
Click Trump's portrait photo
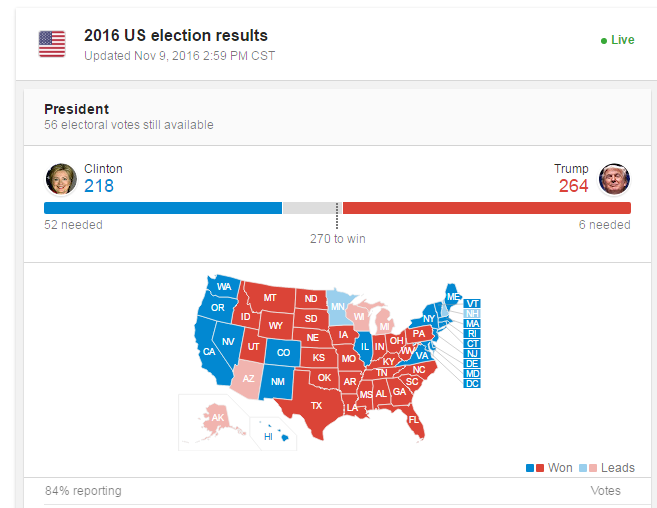coord(614,178)
